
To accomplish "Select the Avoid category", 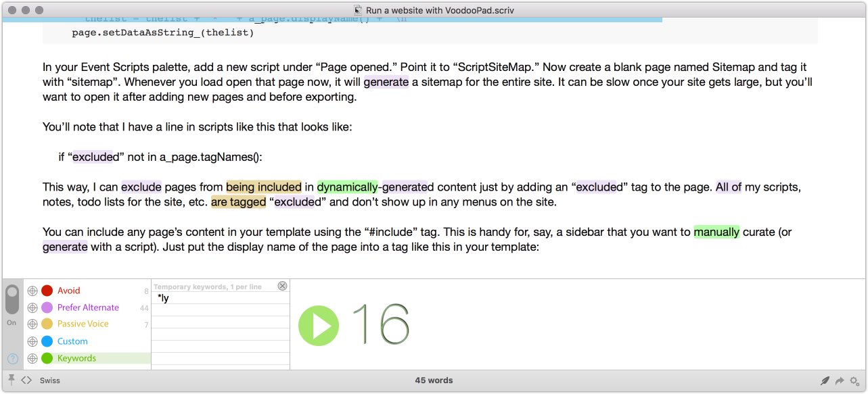I will click(x=68, y=291).
